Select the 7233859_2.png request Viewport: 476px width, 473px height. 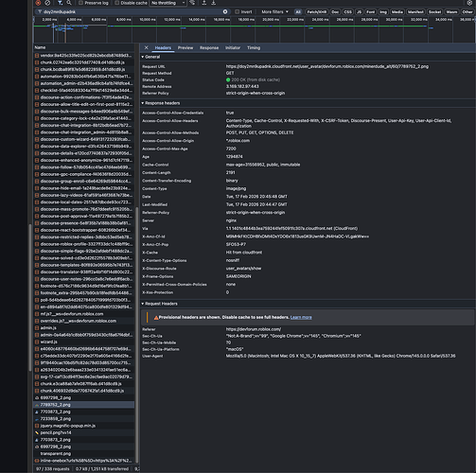click(x=84, y=419)
